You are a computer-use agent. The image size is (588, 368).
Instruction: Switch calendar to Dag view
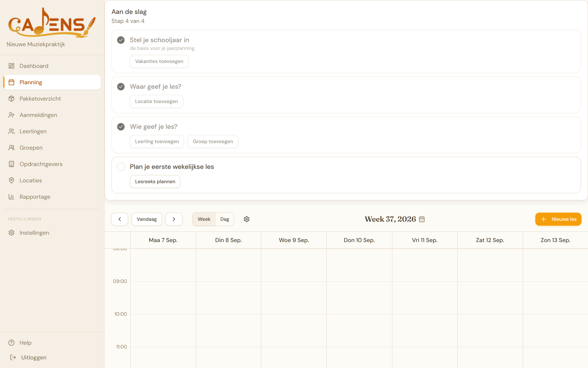click(x=225, y=219)
